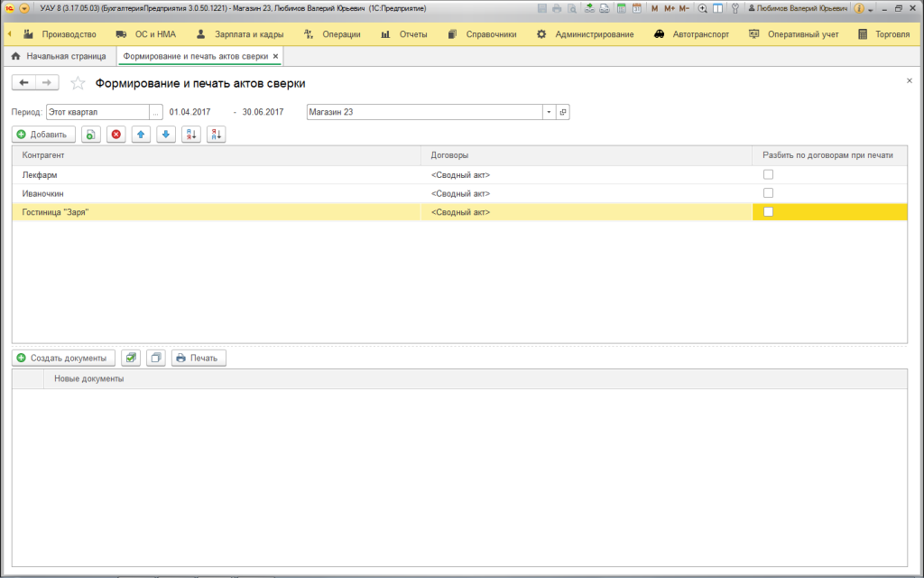Expand the dropdown arrow next to the info icon

pos(871,10)
